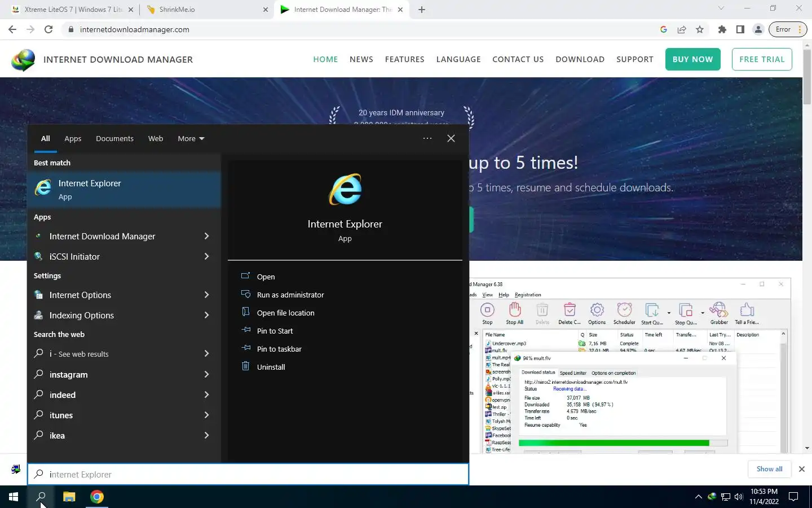The image size is (812, 508).
Task: Switch to the Documents search filter tab
Action: [x=114, y=138]
